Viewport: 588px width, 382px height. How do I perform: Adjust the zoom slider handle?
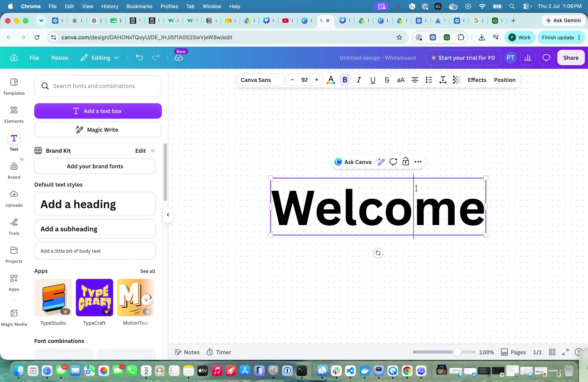457,352
